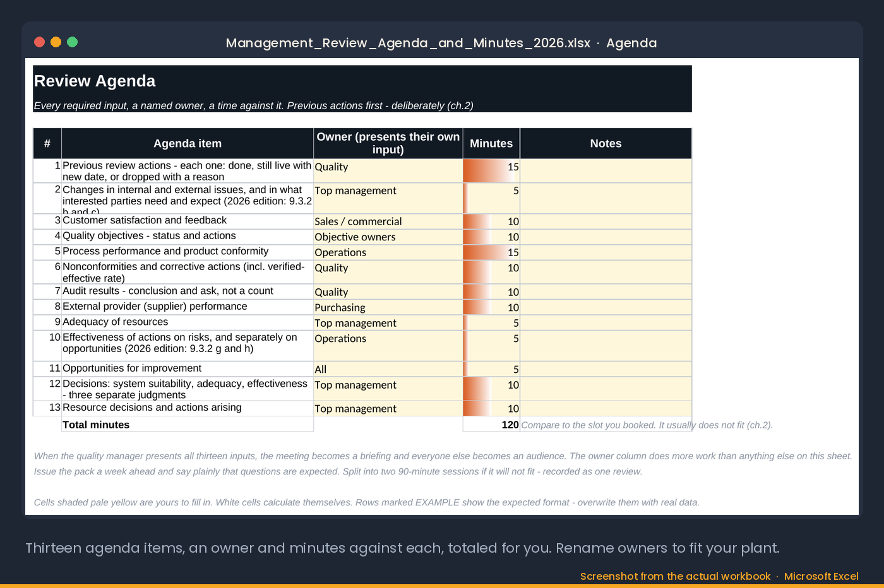Image resolution: width=884 pixels, height=588 pixels.
Task: Select the 'Operations' owner cell for Process performance
Action: [x=388, y=252]
